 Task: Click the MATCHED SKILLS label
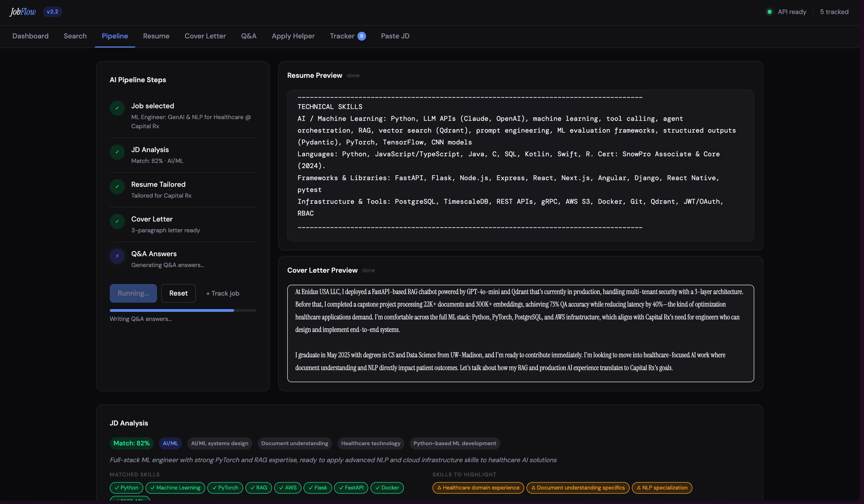click(x=135, y=474)
